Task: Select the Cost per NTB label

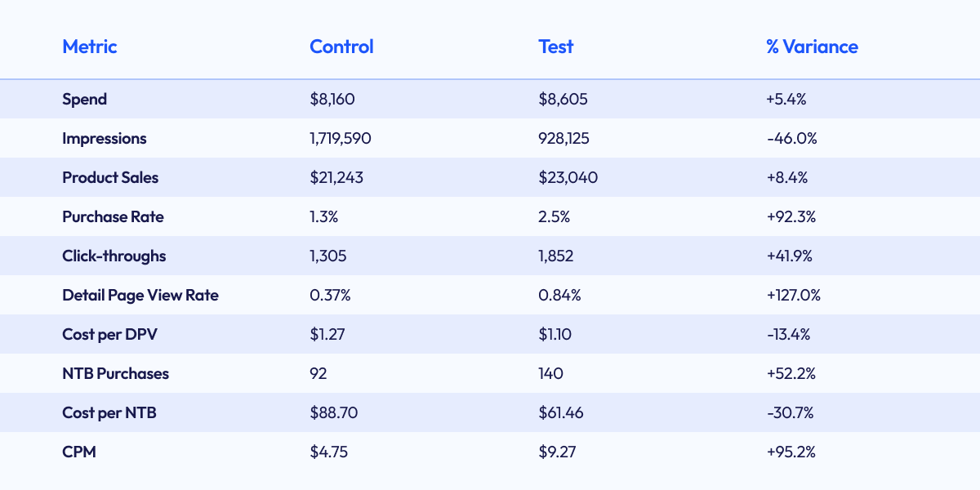Action: [109, 413]
